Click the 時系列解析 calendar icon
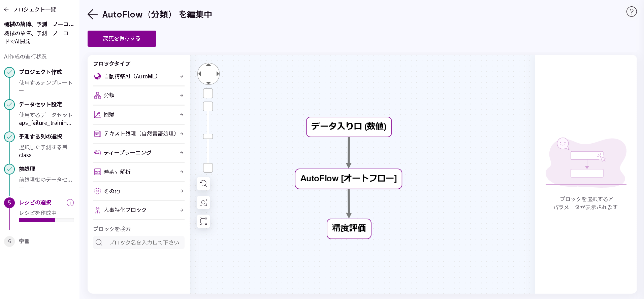 pyautogui.click(x=97, y=172)
